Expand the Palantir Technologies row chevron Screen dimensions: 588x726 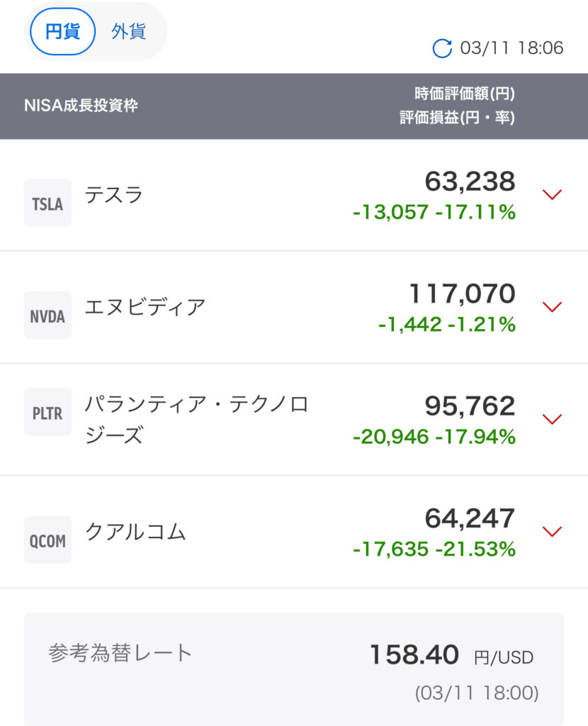(551, 419)
